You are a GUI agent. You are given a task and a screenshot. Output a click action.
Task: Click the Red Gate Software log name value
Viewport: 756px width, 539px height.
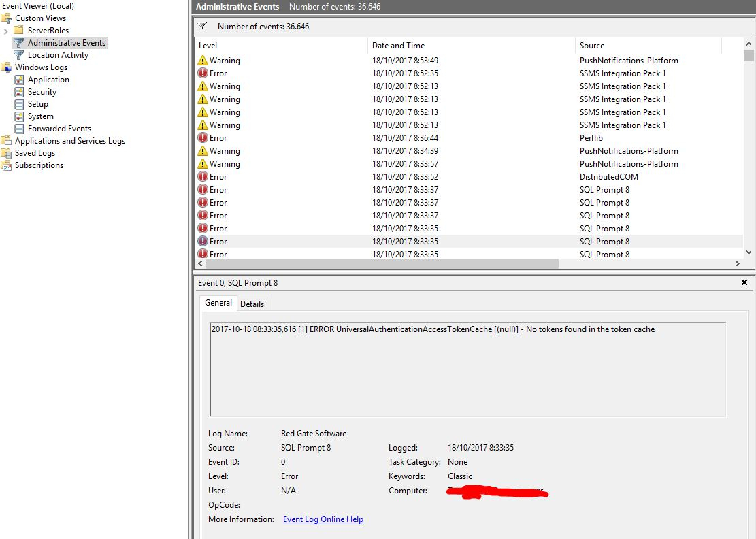314,434
